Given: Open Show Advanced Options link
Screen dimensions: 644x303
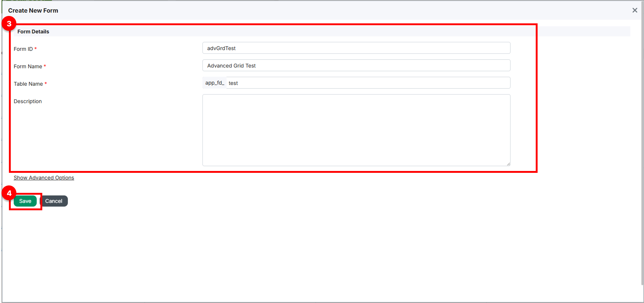Looking at the screenshot, I should [44, 178].
